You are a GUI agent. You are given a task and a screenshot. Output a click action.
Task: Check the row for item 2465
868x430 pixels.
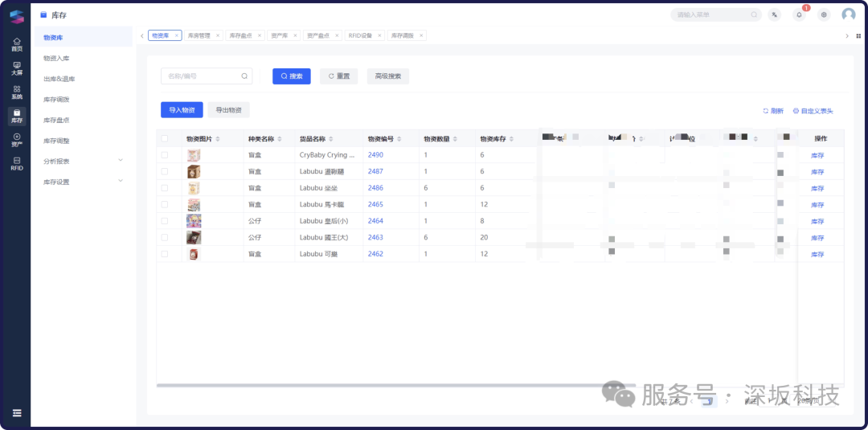click(165, 204)
